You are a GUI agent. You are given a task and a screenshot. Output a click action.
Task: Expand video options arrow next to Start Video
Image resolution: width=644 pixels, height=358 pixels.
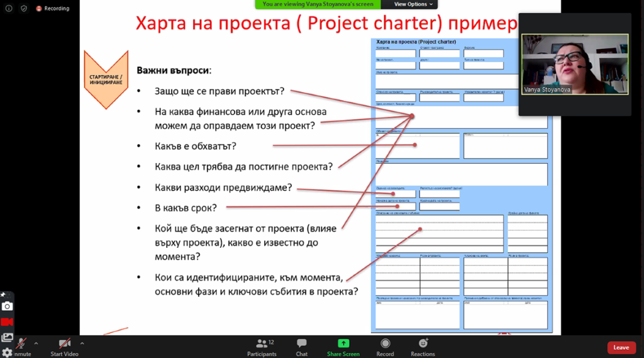82,343
